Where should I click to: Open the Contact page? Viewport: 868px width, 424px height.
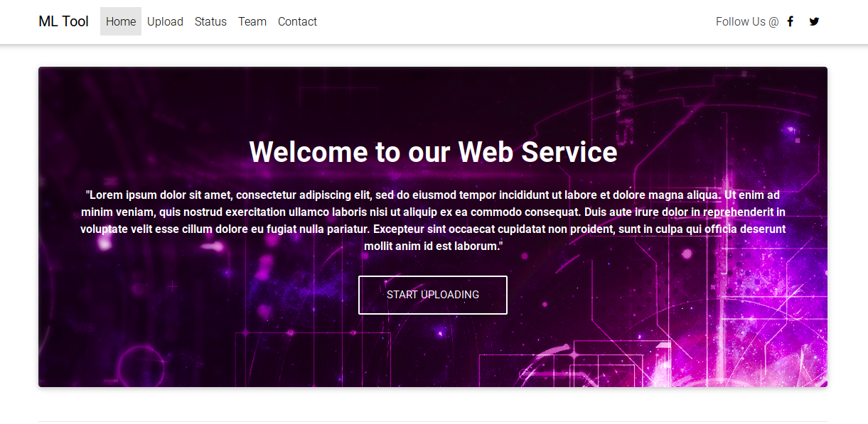point(297,21)
